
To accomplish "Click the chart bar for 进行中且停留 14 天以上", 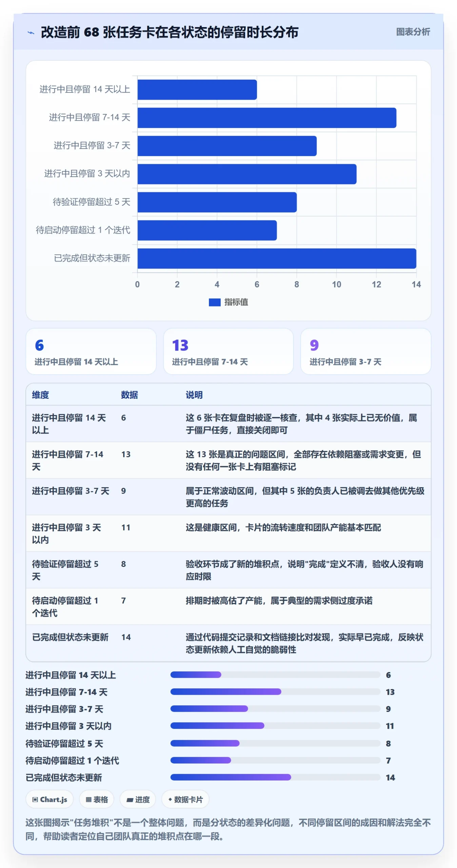I will pyautogui.click(x=197, y=90).
